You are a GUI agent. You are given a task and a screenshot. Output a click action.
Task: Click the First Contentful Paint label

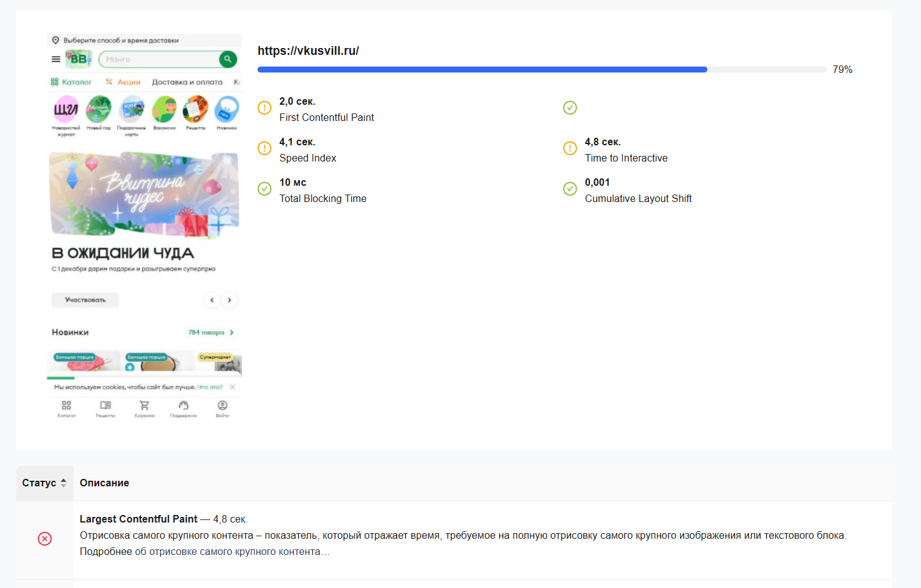click(x=327, y=118)
